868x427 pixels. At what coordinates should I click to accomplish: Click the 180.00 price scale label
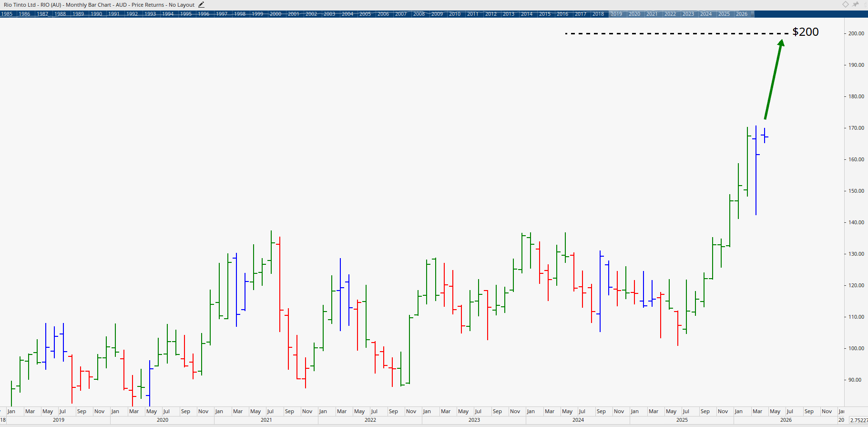click(x=856, y=96)
